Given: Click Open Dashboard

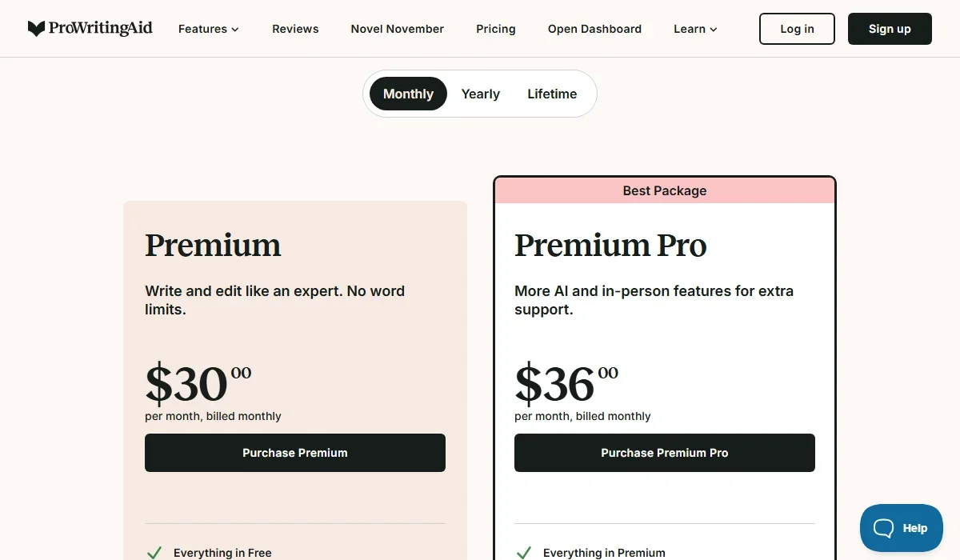Looking at the screenshot, I should 594,29.
